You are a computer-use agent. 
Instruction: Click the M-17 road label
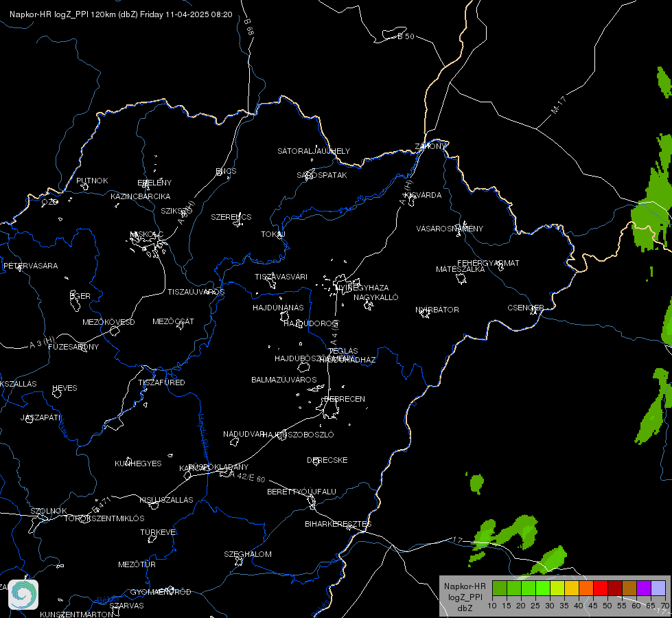(559, 106)
